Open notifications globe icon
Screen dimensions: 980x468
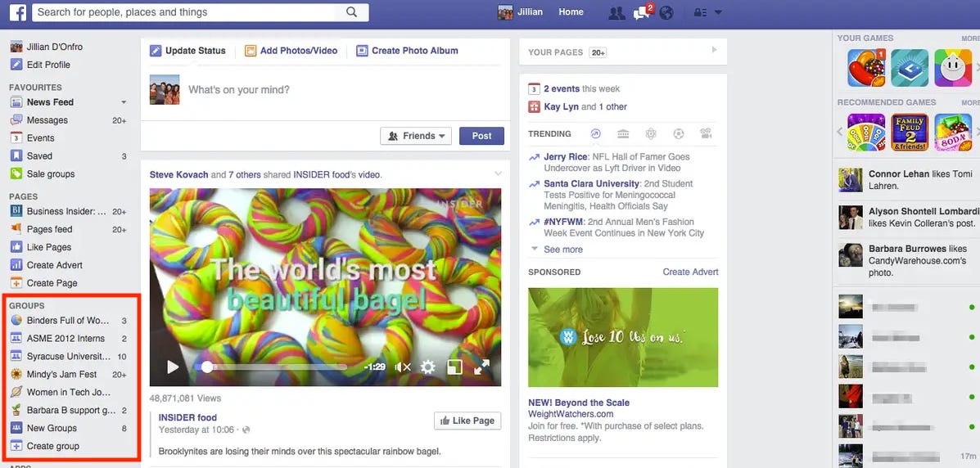click(666, 12)
